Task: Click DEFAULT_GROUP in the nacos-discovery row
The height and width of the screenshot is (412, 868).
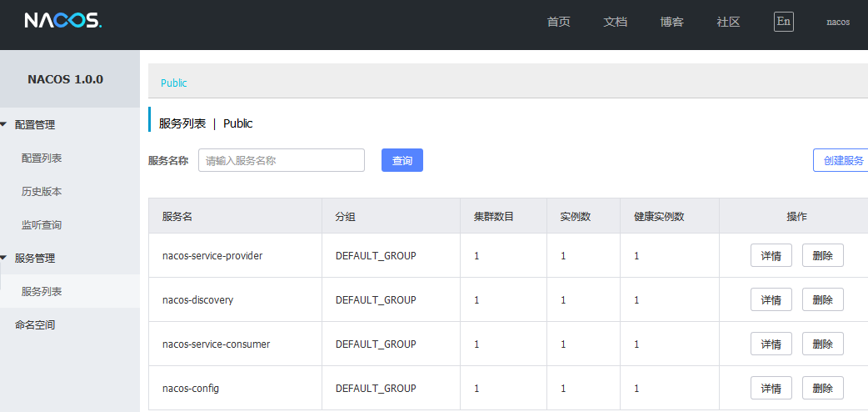Action: pyautogui.click(x=376, y=300)
